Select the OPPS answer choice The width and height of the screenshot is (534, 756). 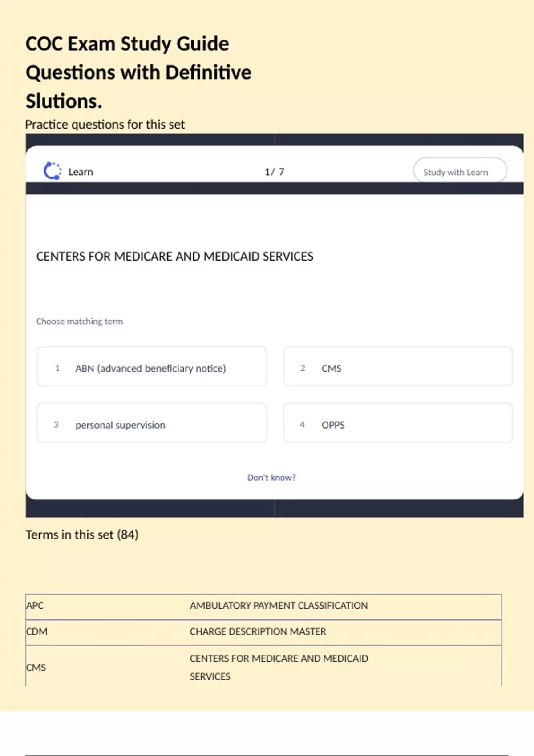397,424
